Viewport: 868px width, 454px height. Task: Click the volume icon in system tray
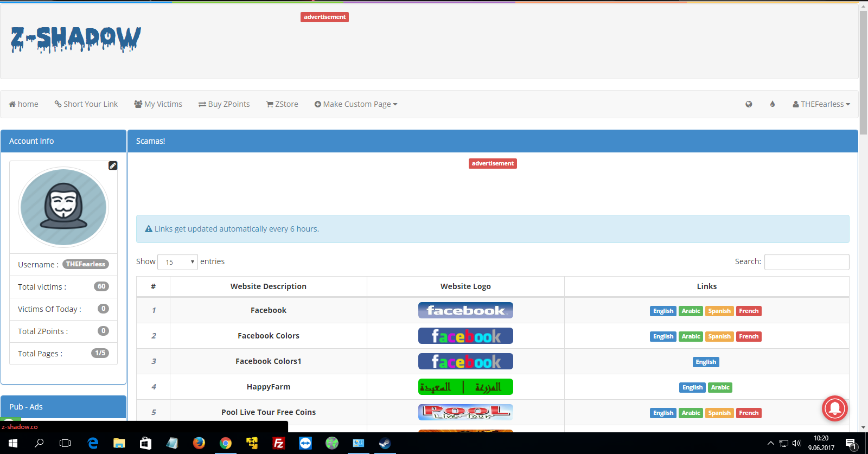pos(796,443)
